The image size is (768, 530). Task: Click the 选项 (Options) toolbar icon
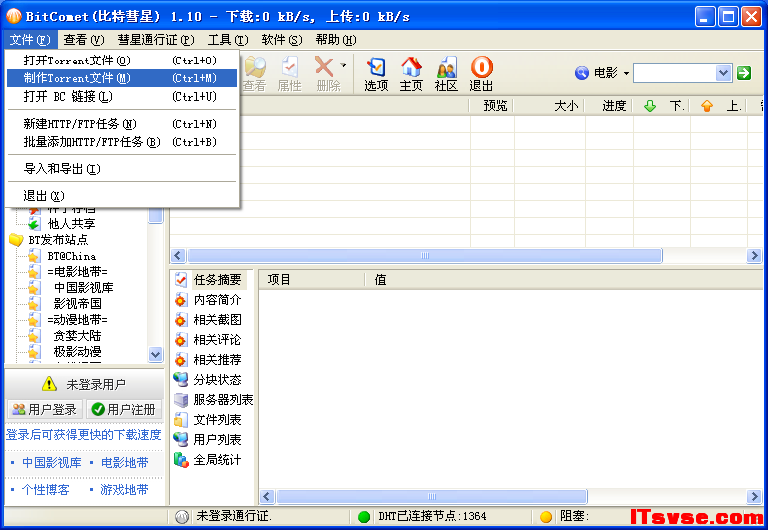pyautogui.click(x=376, y=73)
